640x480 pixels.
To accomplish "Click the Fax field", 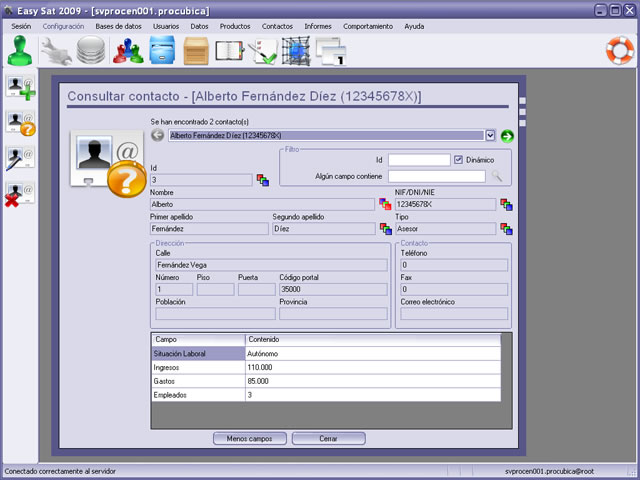I will coord(454,289).
